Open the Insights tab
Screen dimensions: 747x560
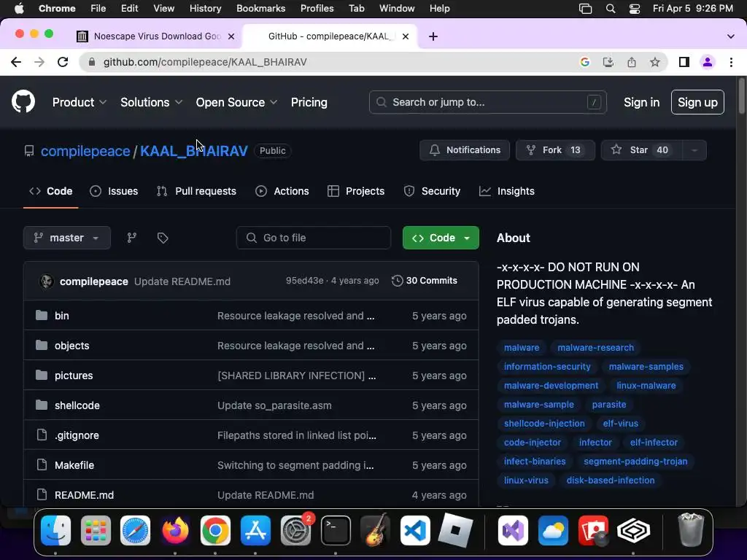coord(507,191)
